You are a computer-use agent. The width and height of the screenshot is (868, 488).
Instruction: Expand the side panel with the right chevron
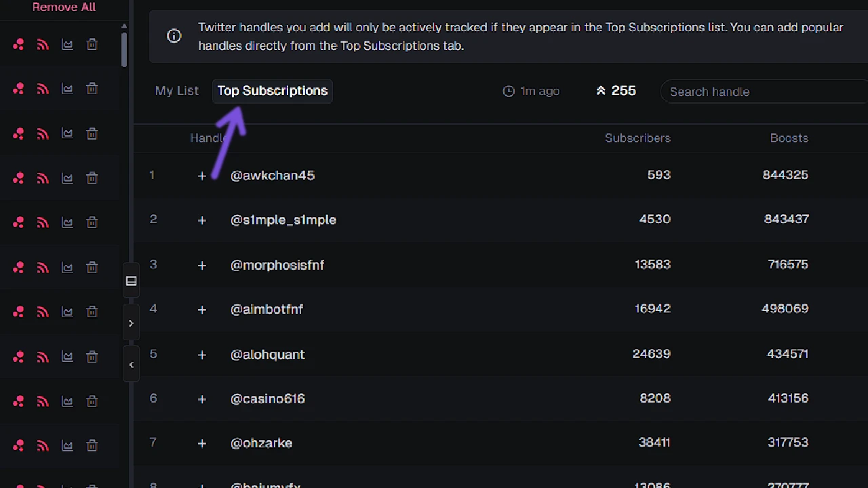point(131,323)
